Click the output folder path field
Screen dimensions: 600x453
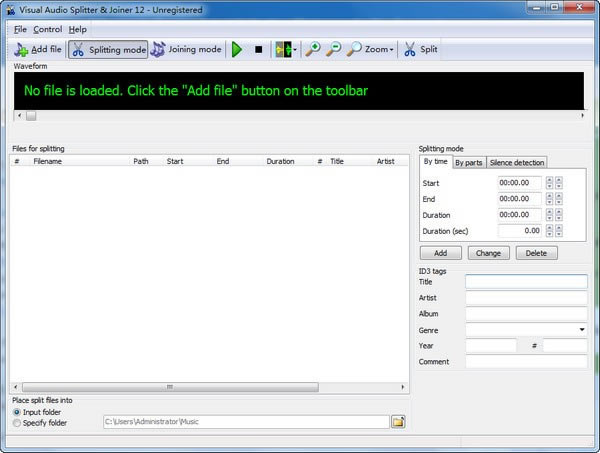246,422
